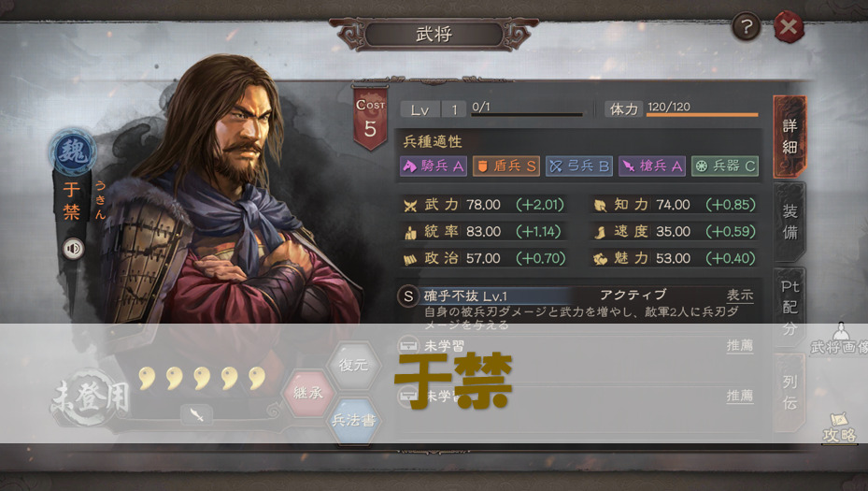The height and width of the screenshot is (491, 868).
Task: Tap the 魏 faction emblem
Action: coord(73,152)
